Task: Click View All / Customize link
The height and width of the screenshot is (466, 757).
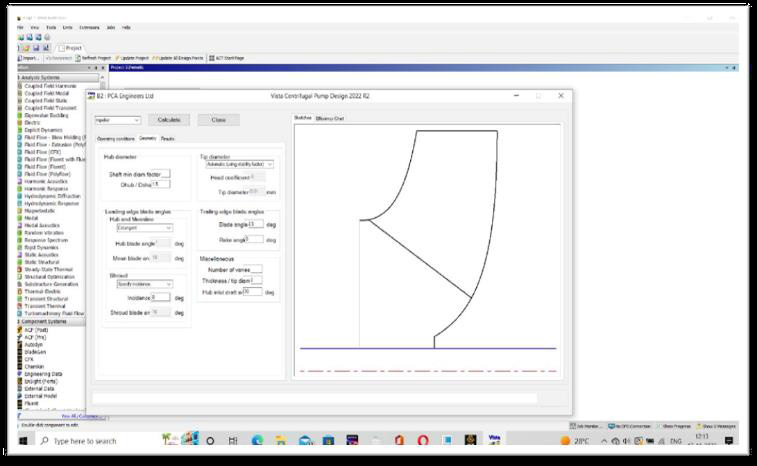Action: [80, 416]
